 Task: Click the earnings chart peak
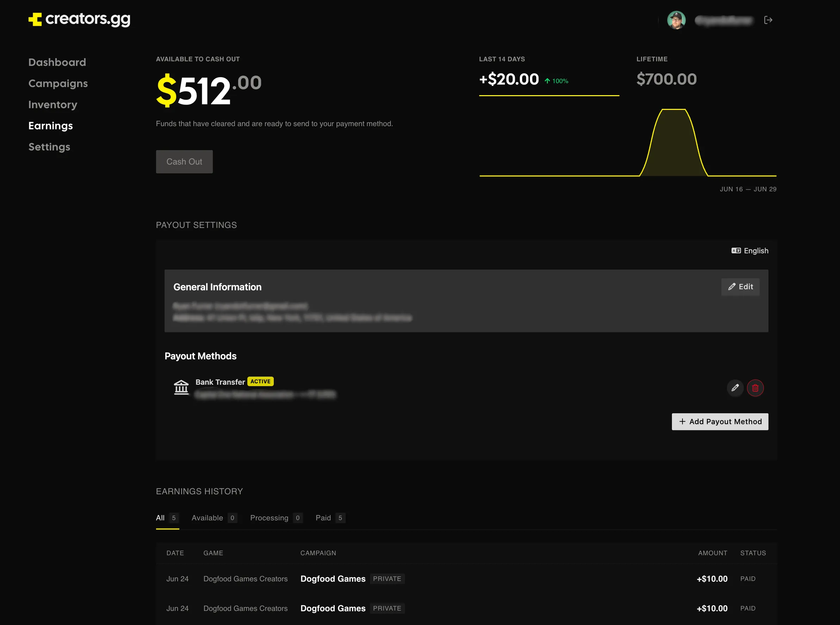point(673,109)
